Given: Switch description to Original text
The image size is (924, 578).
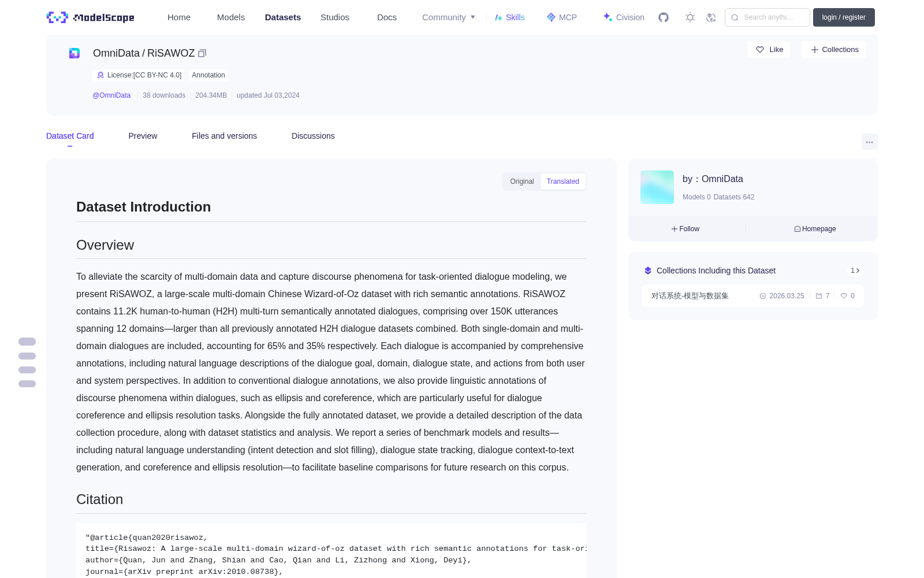Looking at the screenshot, I should coord(522,181).
